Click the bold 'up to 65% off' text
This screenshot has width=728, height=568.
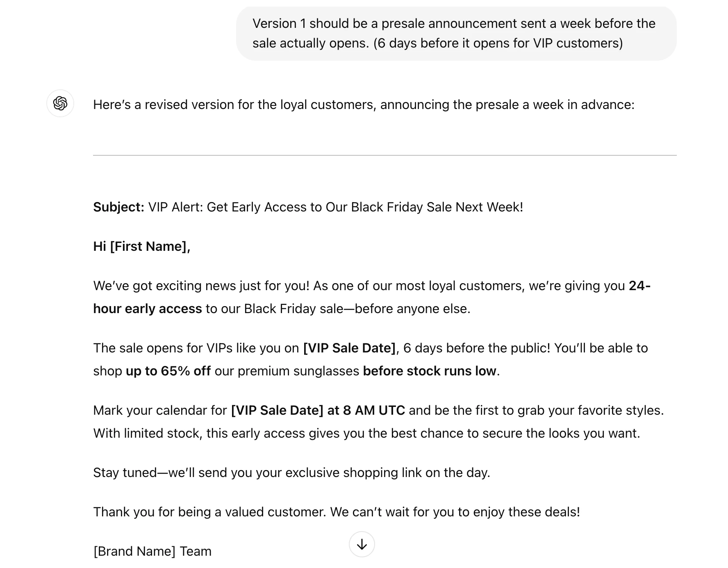(168, 371)
